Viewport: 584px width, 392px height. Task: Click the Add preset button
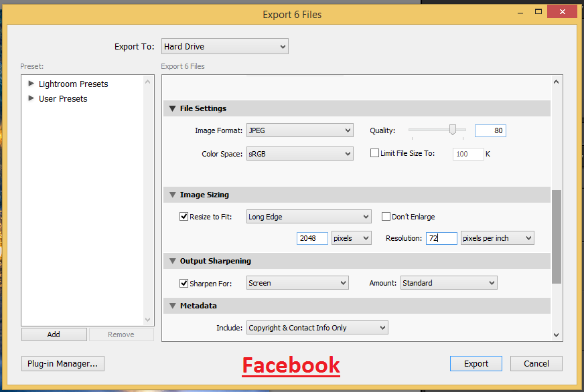[x=54, y=334]
